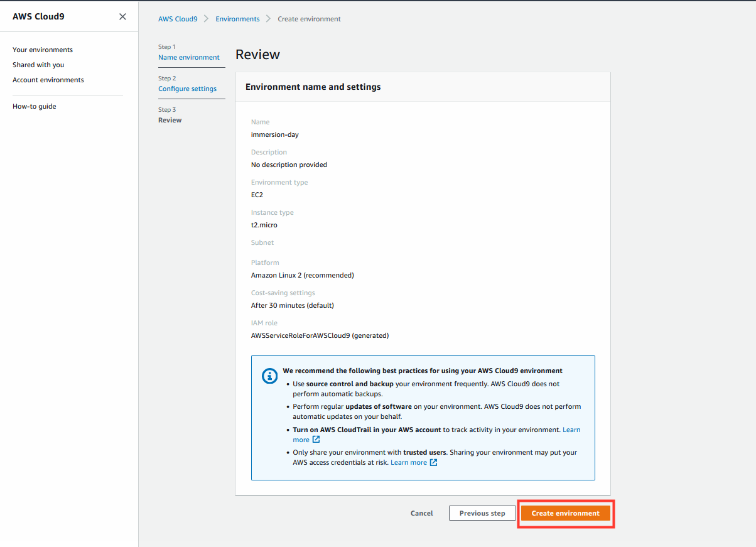Image resolution: width=756 pixels, height=547 pixels.
Task: Select the Platform field label
Action: click(x=265, y=263)
